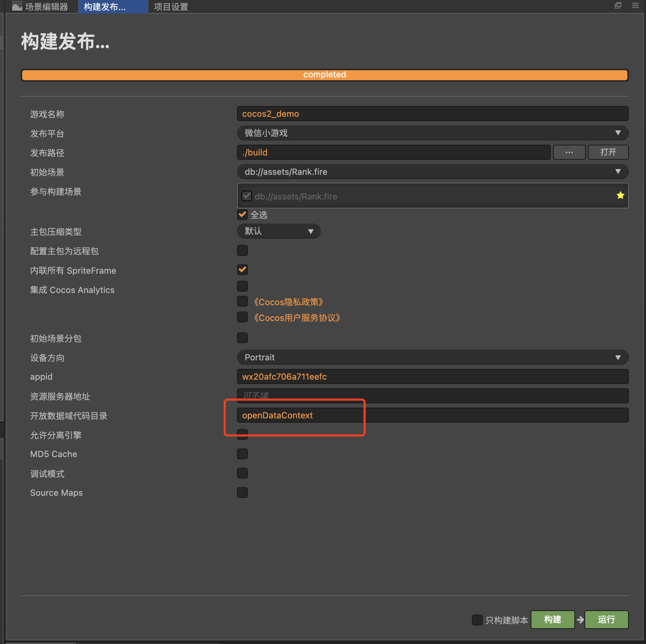Click 资源服务器地址 empty input field
The image size is (646, 644).
(433, 396)
